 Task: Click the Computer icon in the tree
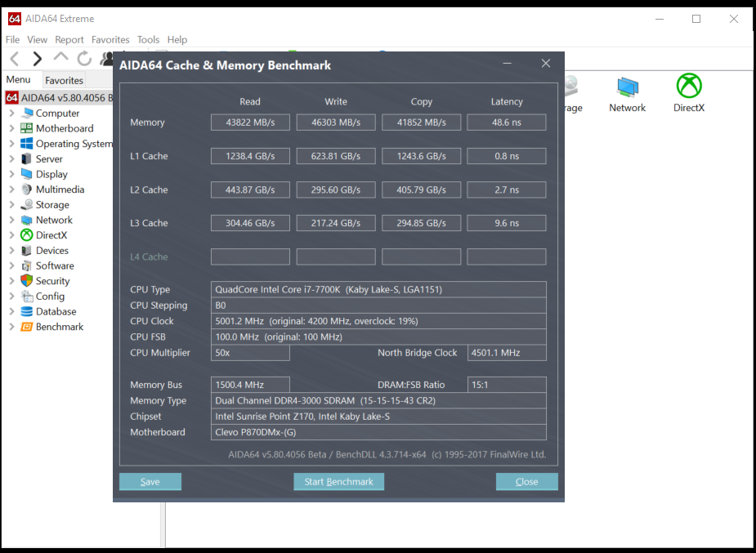click(27, 114)
